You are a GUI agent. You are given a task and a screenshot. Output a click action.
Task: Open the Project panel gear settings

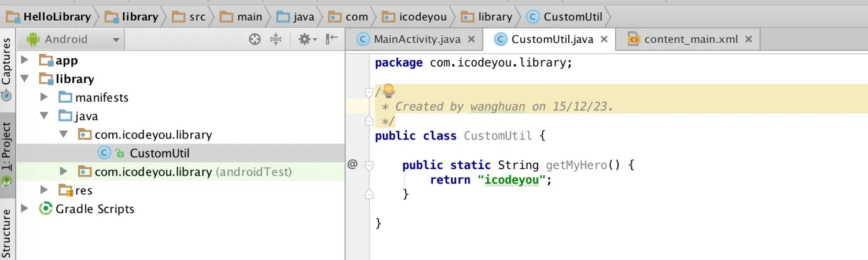pos(307,39)
